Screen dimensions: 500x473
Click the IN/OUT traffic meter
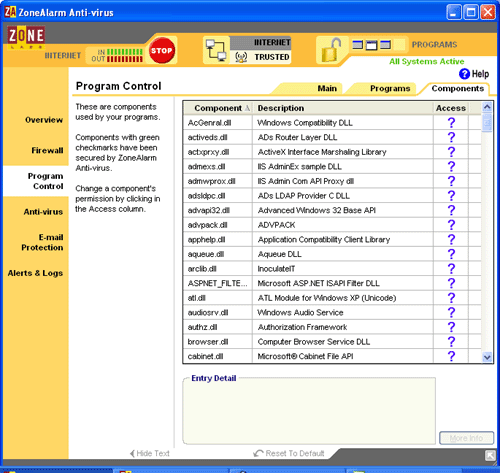[117, 55]
